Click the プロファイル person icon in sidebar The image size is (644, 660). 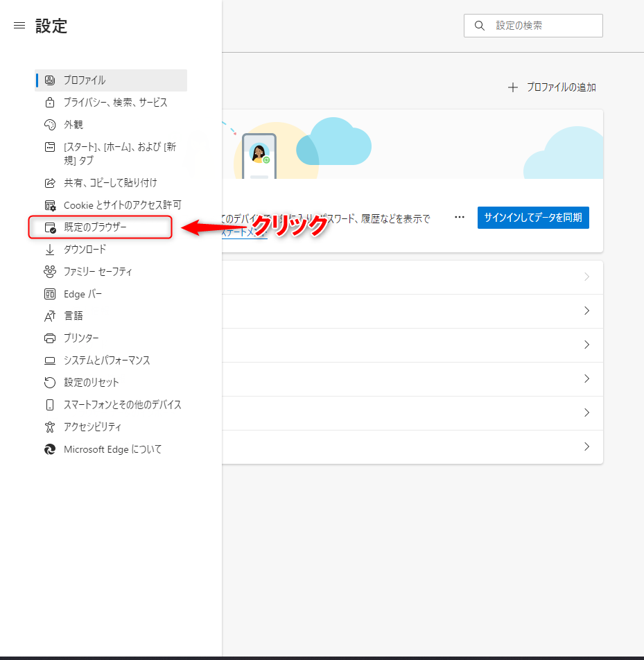(x=50, y=80)
